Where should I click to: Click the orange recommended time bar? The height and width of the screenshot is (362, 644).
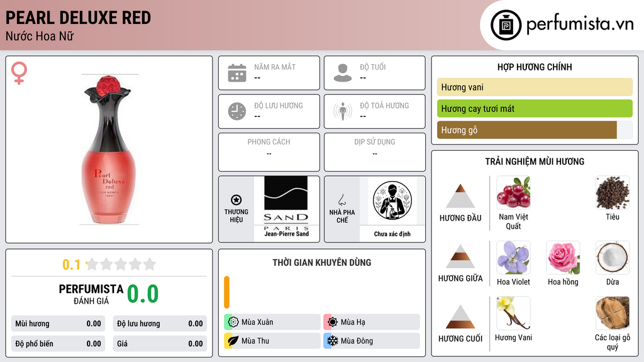tap(226, 292)
